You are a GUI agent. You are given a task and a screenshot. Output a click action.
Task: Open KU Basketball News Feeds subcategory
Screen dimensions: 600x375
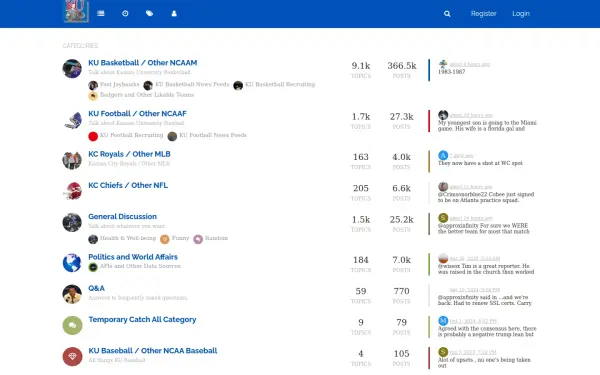[192, 84]
